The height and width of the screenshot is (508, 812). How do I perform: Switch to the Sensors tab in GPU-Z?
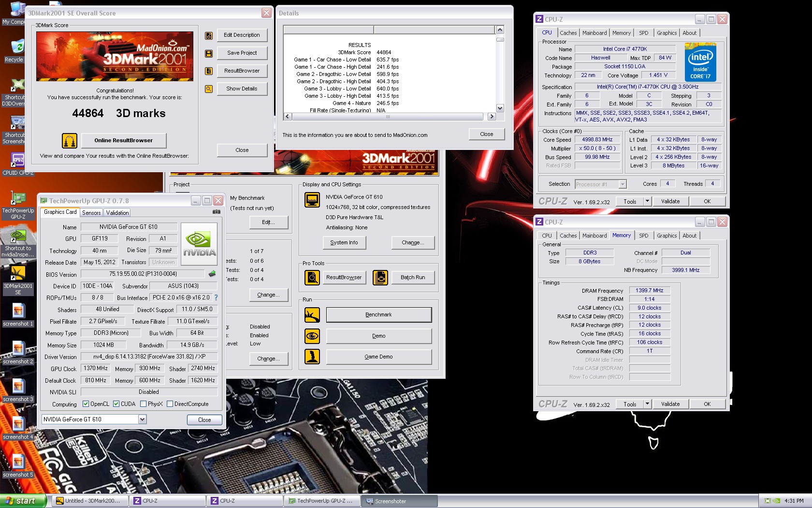pyautogui.click(x=91, y=213)
